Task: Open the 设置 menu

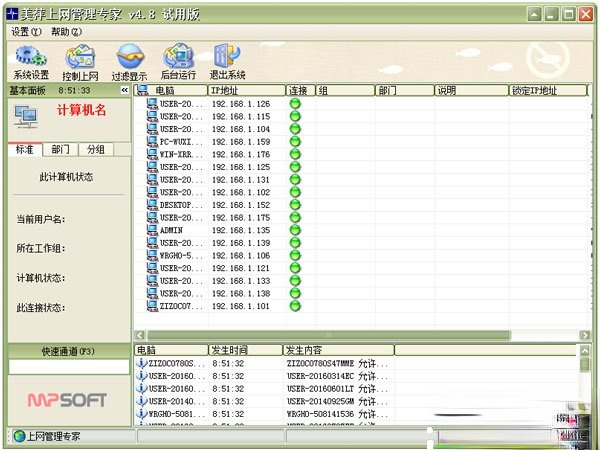Action: (x=27, y=32)
